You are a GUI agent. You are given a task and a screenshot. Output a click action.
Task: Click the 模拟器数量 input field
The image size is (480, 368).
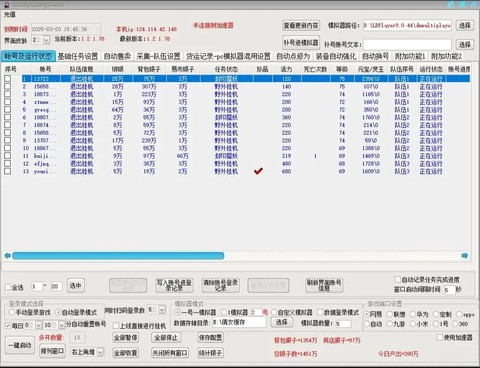pos(343,323)
